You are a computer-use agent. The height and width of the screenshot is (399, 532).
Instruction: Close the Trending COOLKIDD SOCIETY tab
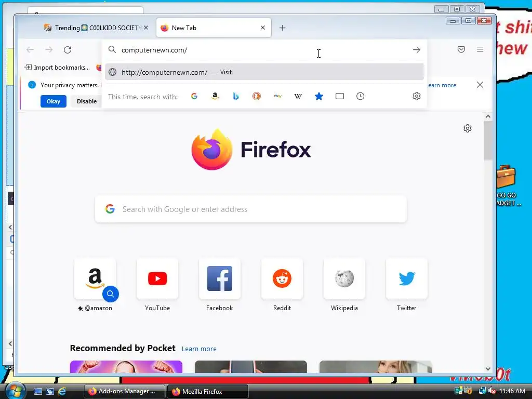tap(146, 28)
